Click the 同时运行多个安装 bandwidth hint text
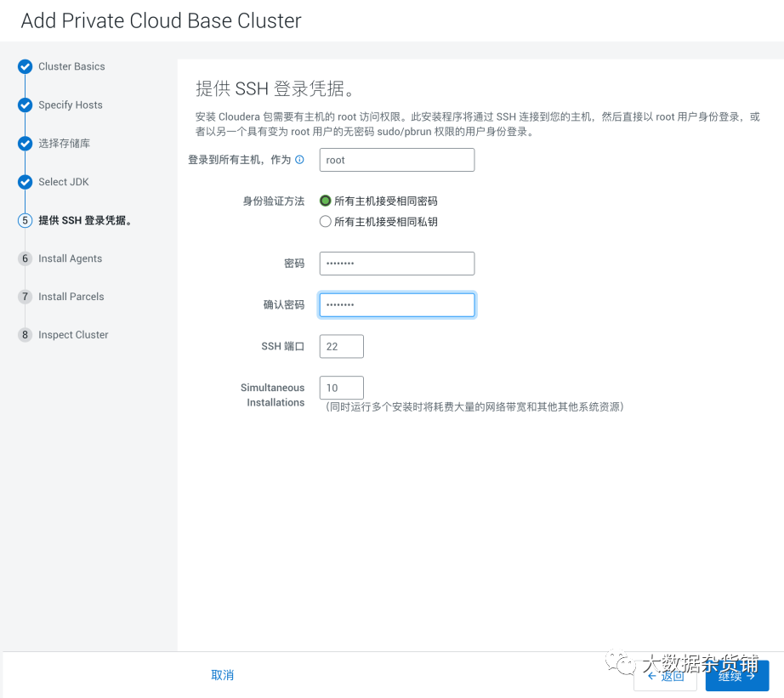This screenshot has height=698, width=784. (x=474, y=407)
